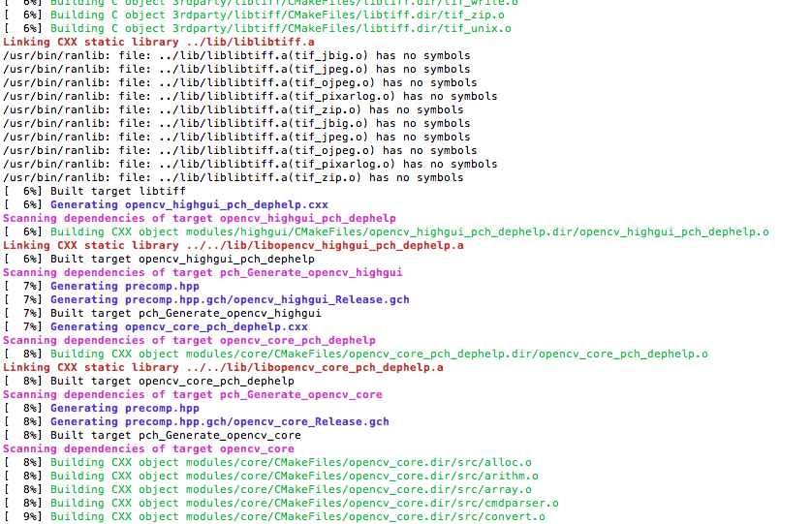Click the line building tif_unix.o

point(258,28)
